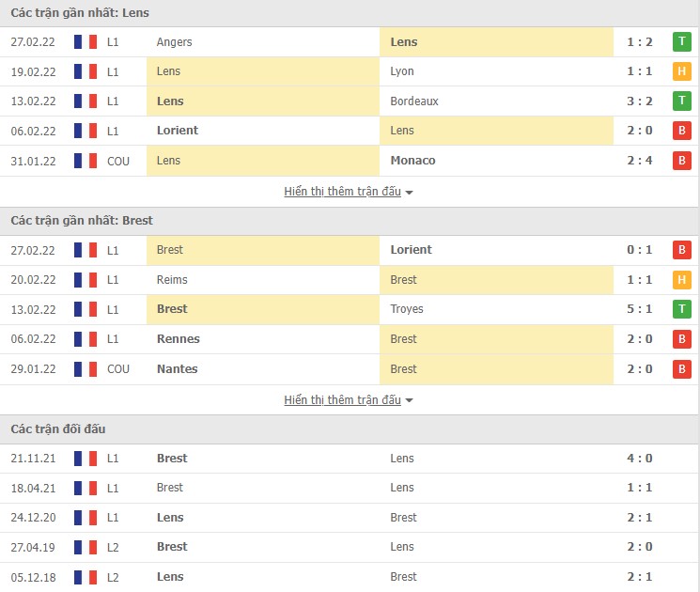Viewport: 700px width, 592px height.
Task: Click France flag in 21.11.21 head-to-head row
Action: coord(86,459)
